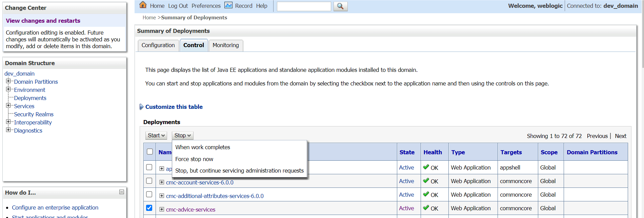Screen dimensions: 644x218
Task: Click the Previous pagination link
Action: 597,136
